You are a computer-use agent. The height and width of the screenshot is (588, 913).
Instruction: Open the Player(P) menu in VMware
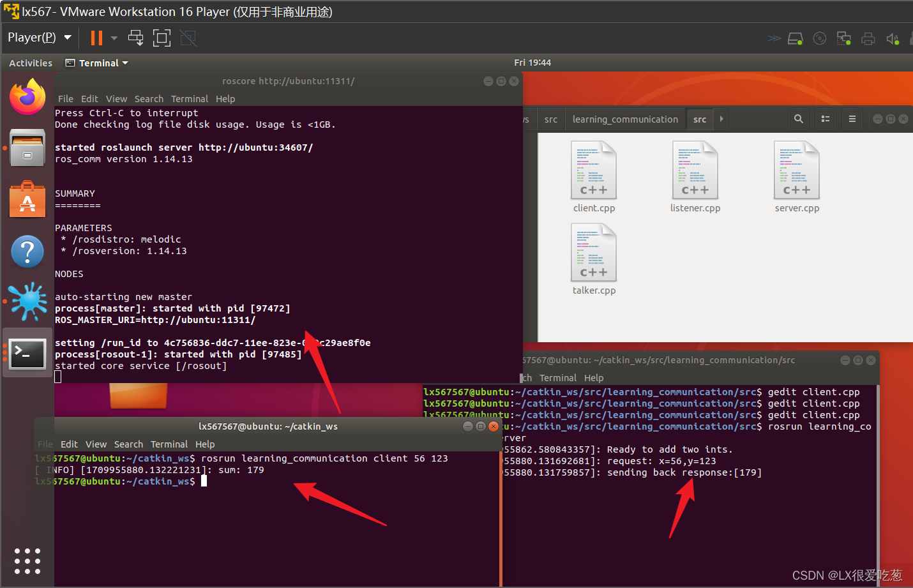(x=39, y=38)
